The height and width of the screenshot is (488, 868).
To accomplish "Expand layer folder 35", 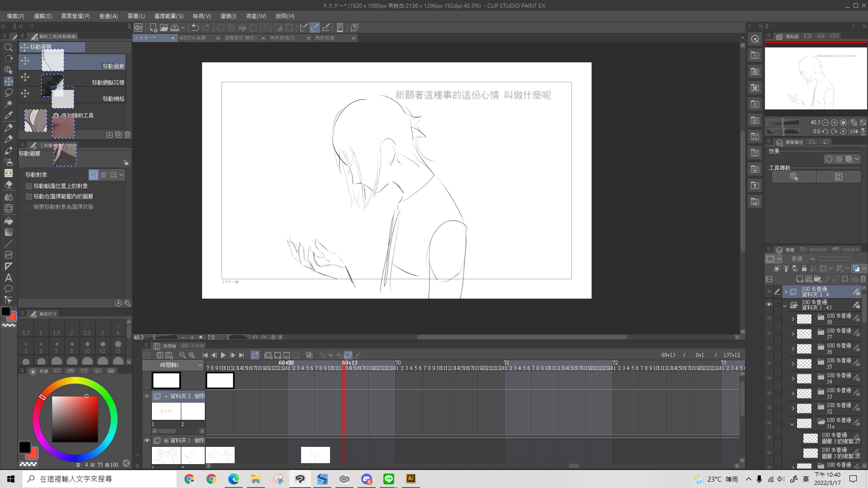I will coord(793,364).
